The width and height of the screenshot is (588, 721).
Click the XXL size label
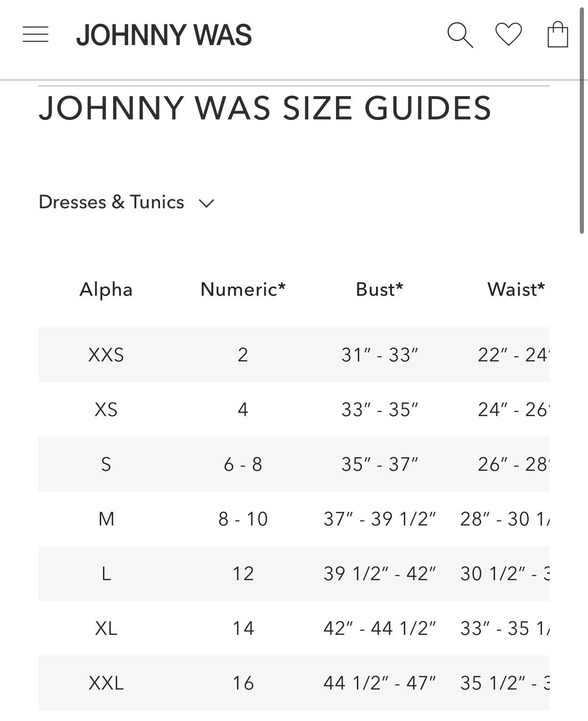(x=106, y=683)
